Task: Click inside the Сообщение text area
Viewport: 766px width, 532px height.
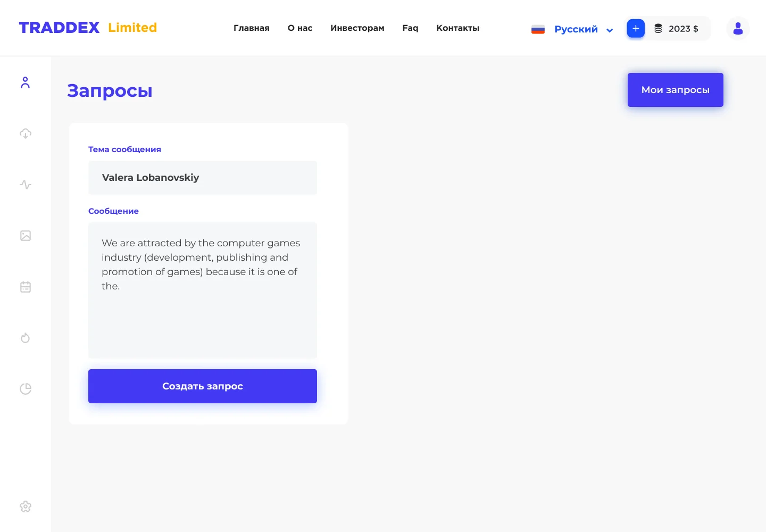Action: tap(203, 290)
